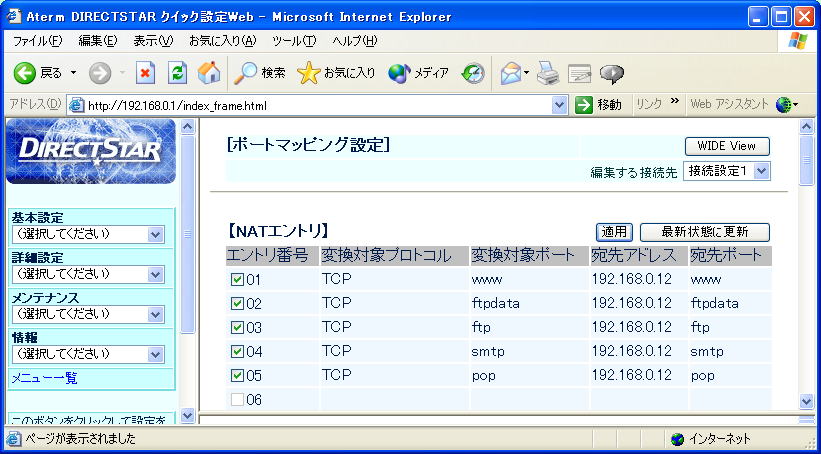Open the ファイル(F) menu
Image resolution: width=821 pixels, height=454 pixels.
click(x=37, y=40)
